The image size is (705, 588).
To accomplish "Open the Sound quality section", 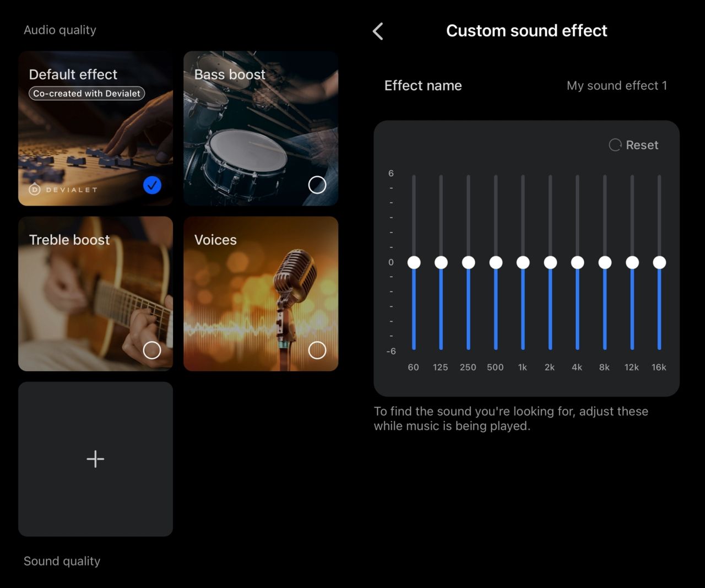I will (62, 561).
